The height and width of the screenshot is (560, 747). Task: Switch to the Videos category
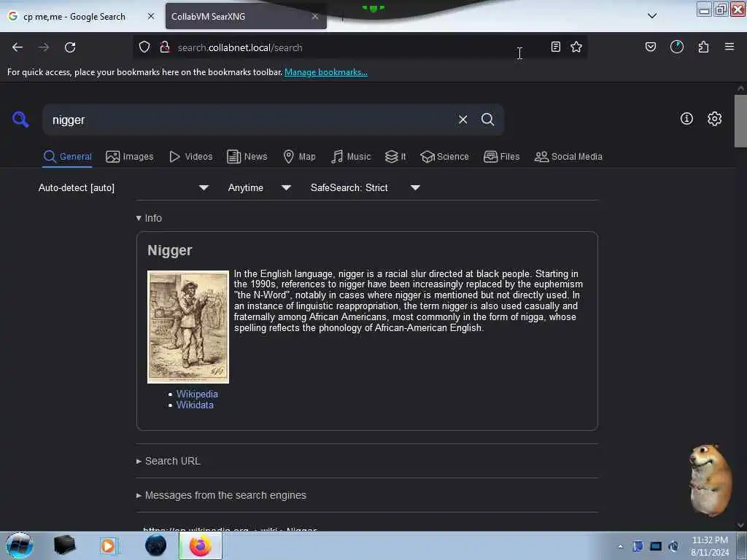[x=190, y=157]
